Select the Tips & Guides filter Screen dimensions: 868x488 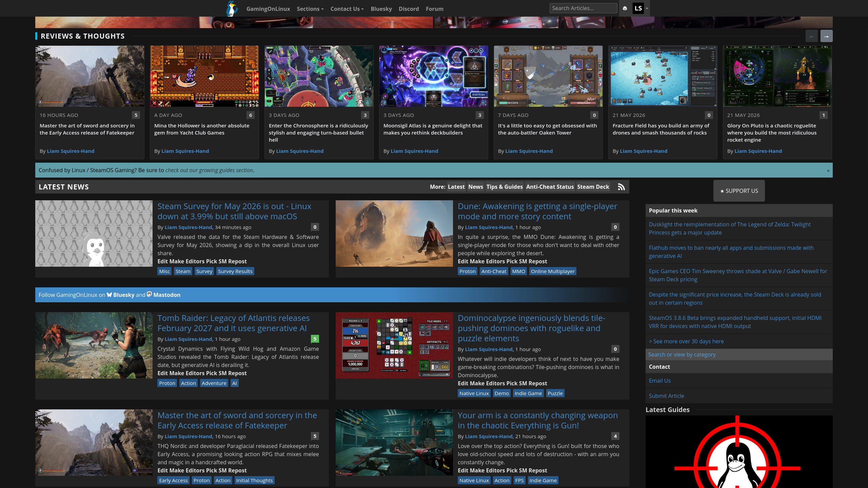pyautogui.click(x=505, y=187)
